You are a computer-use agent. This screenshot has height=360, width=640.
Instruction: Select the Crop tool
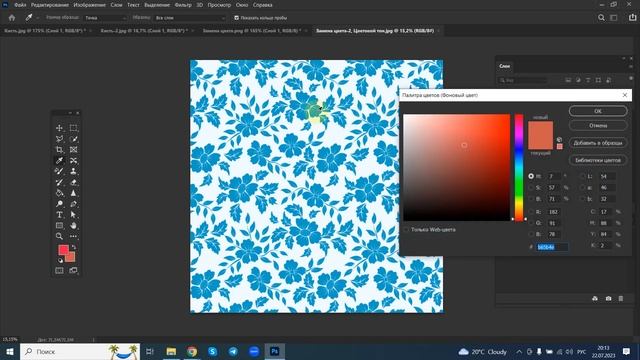pos(59,150)
